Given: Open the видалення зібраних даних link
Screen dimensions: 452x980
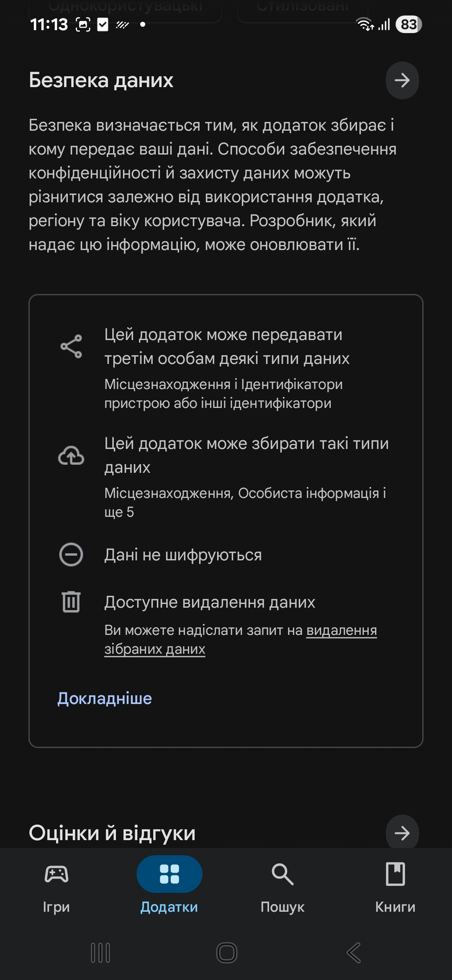Looking at the screenshot, I should point(341,630).
